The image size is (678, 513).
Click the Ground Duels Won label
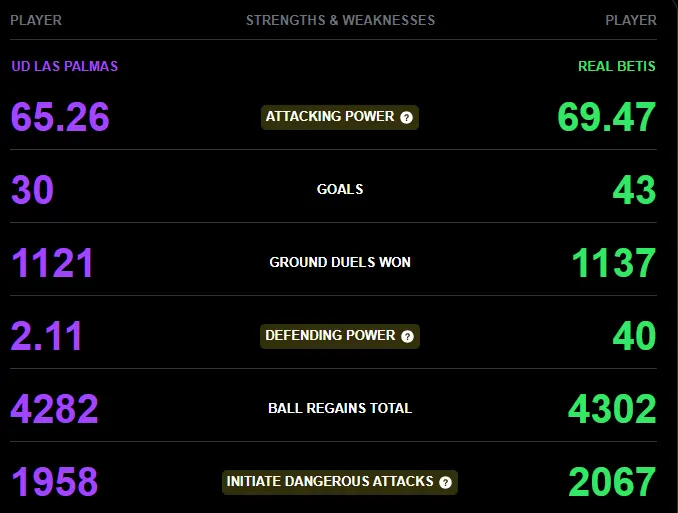click(x=340, y=262)
